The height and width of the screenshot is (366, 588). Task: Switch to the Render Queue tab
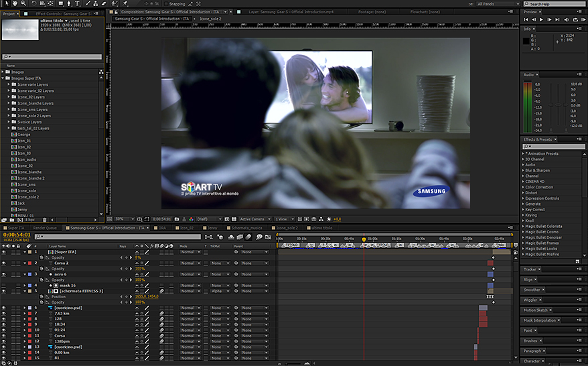click(45, 228)
